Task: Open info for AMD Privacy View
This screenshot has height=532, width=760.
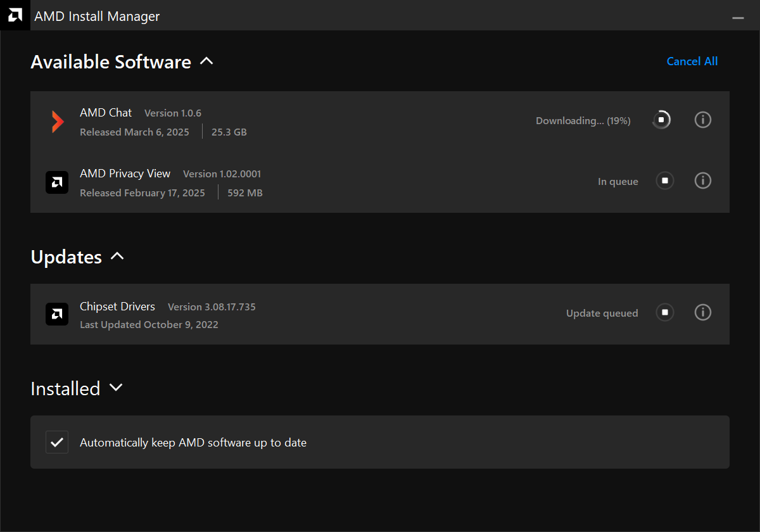Action: [x=703, y=180]
